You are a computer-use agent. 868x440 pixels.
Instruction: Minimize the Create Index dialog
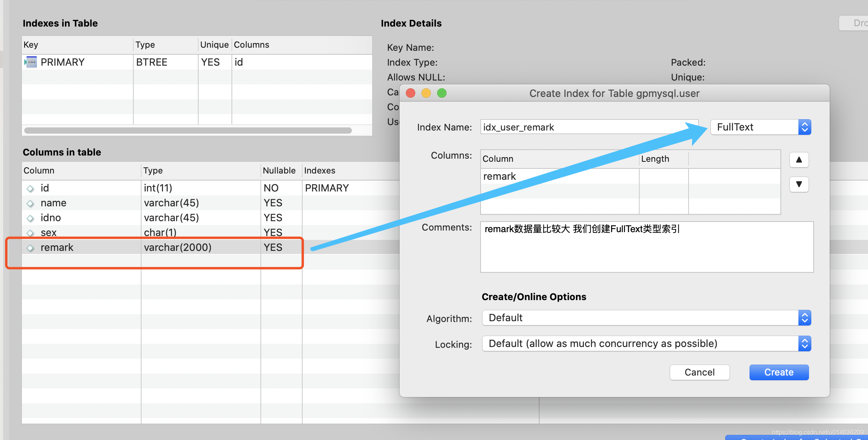[426, 93]
